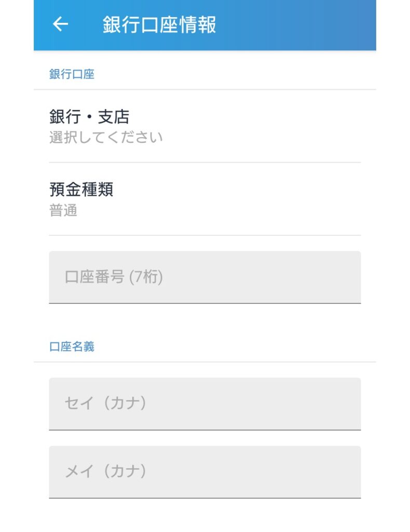This screenshot has width=410, height=532.
Task: Click the 銀行・支店 label text
Action: point(89,117)
